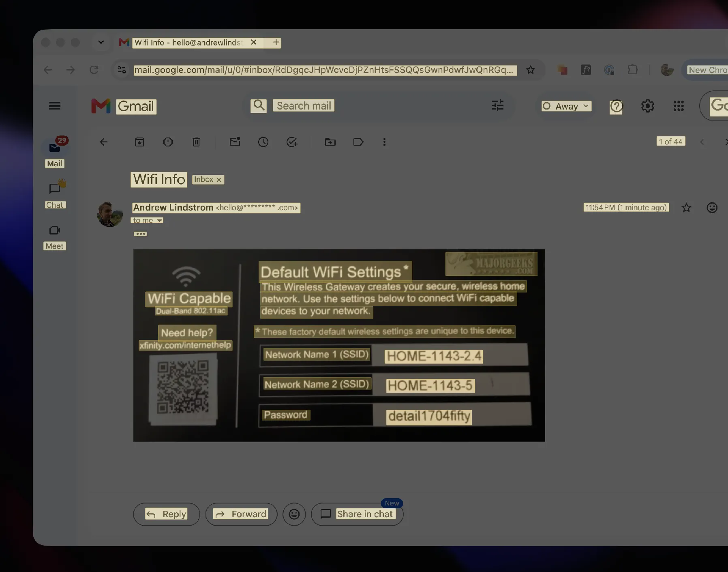This screenshot has height=572, width=728.
Task: Open Gmail settings gear
Action: pos(648,106)
